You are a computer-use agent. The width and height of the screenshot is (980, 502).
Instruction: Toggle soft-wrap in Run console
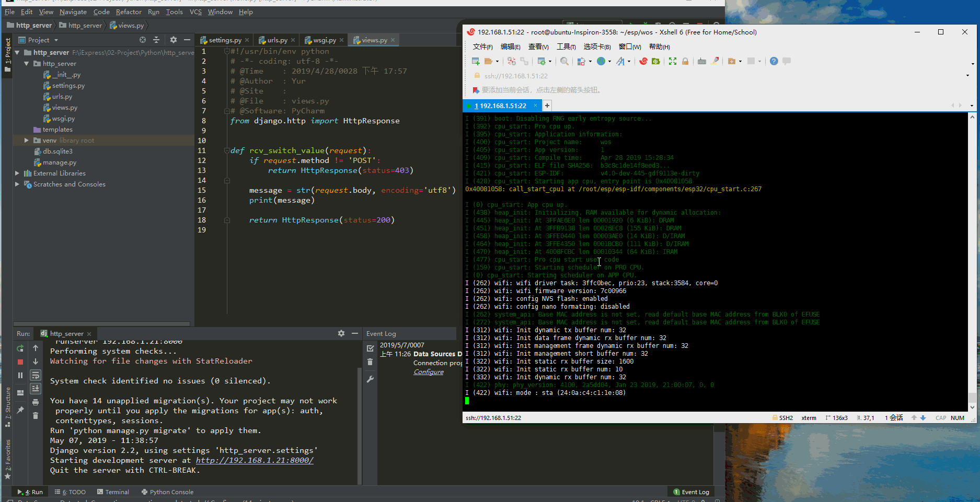point(36,375)
